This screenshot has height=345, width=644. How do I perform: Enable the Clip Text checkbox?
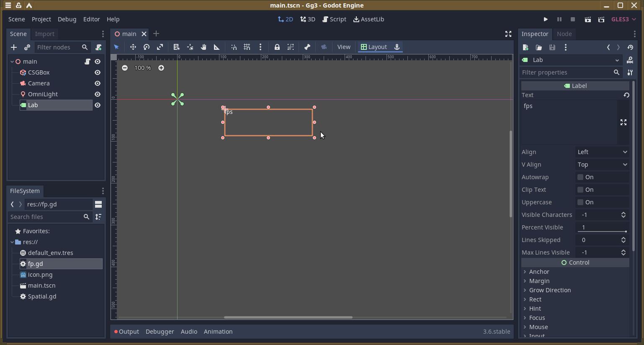click(580, 190)
